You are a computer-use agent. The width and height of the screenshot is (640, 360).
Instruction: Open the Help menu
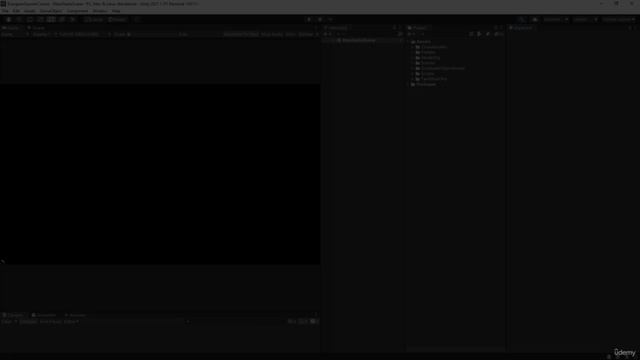[x=116, y=11]
